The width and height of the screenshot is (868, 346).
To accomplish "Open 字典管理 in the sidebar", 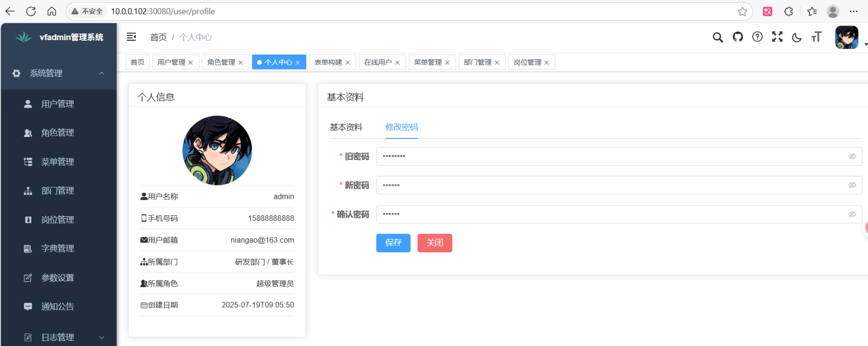I will pos(58,249).
